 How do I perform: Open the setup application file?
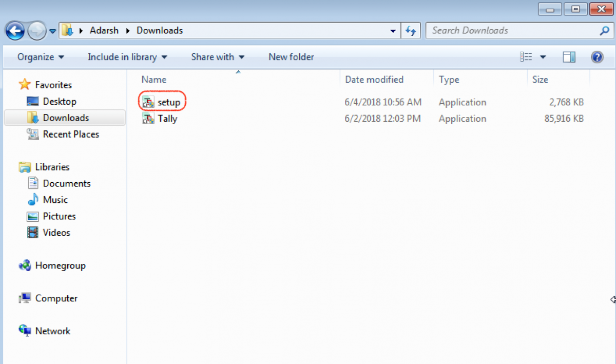coord(168,102)
